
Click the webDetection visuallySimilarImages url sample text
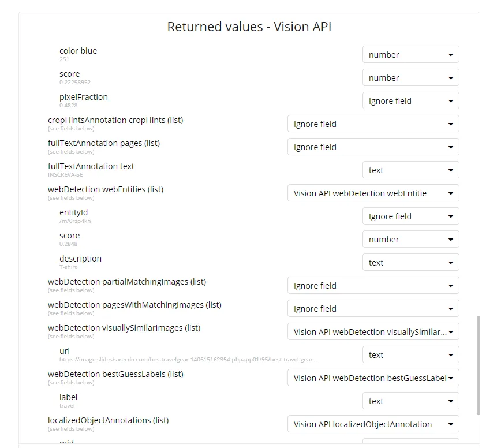pos(189,360)
